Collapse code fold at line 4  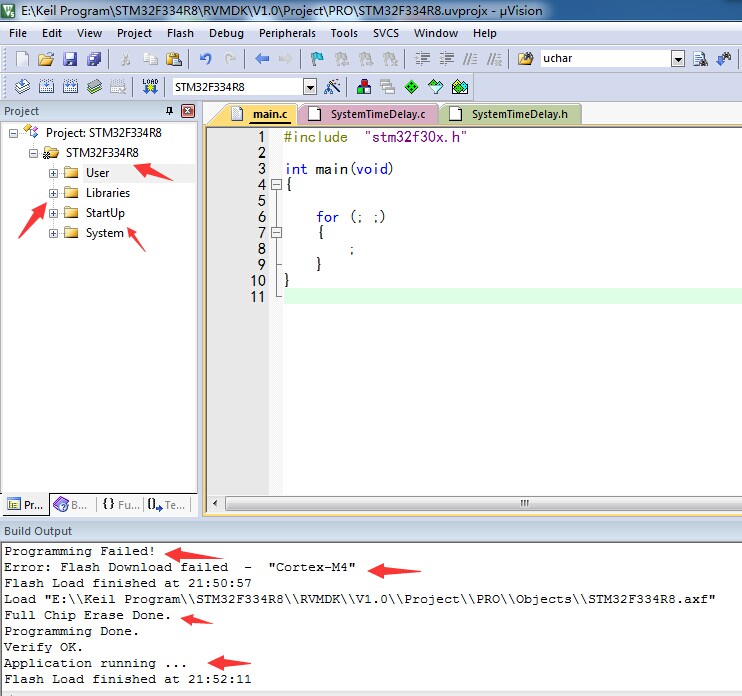click(276, 185)
